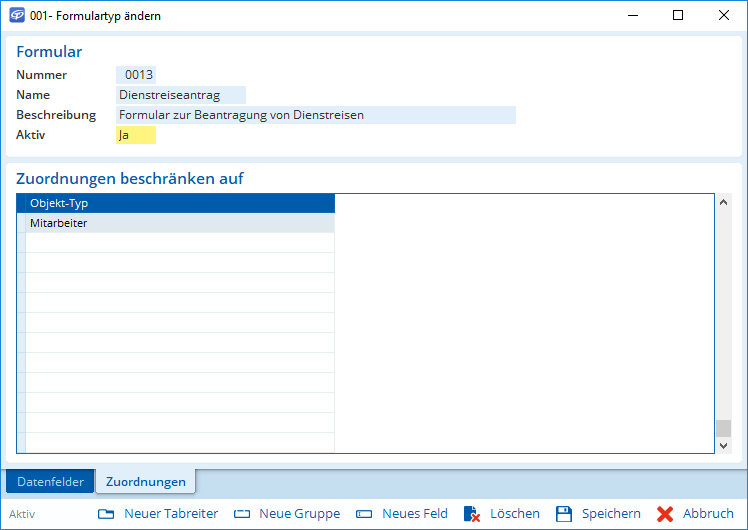This screenshot has height=530, width=748.
Task: Click into the Beschreibung text field
Action: [315, 115]
